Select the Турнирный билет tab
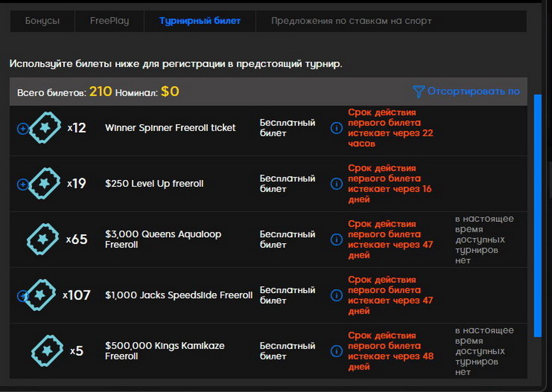Image resolution: width=552 pixels, height=392 pixels. [200, 21]
